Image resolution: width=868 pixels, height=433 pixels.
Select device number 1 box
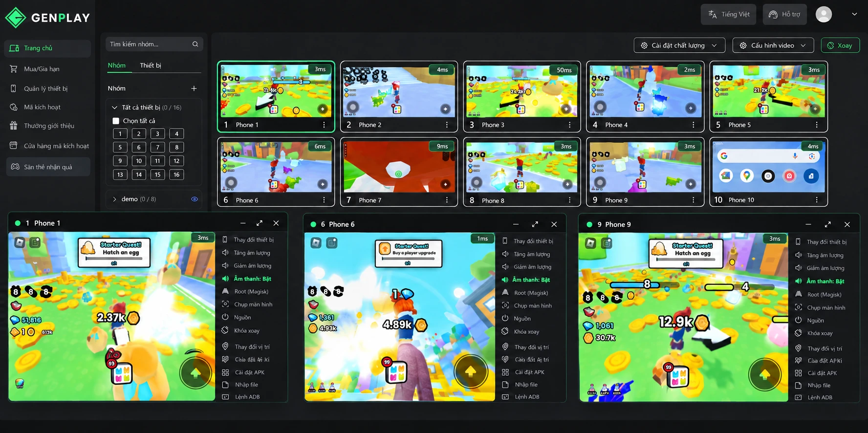point(120,133)
